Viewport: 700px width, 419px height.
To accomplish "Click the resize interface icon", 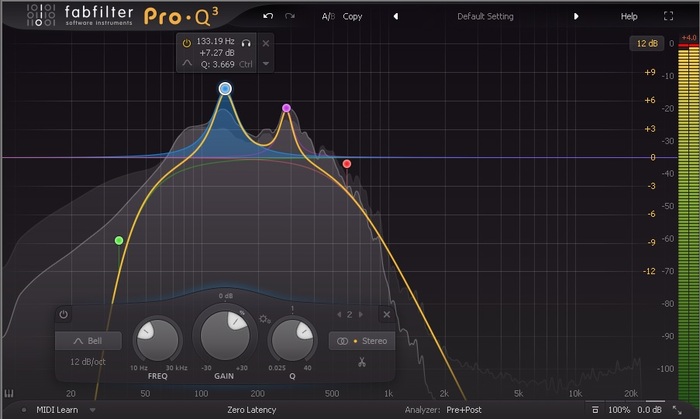I will [x=677, y=410].
